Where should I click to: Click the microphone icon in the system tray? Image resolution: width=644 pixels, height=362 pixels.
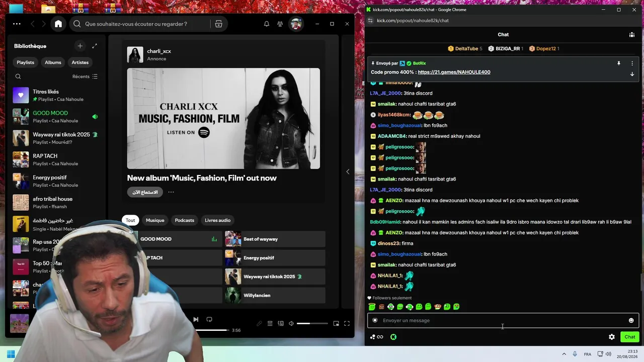[575, 354]
